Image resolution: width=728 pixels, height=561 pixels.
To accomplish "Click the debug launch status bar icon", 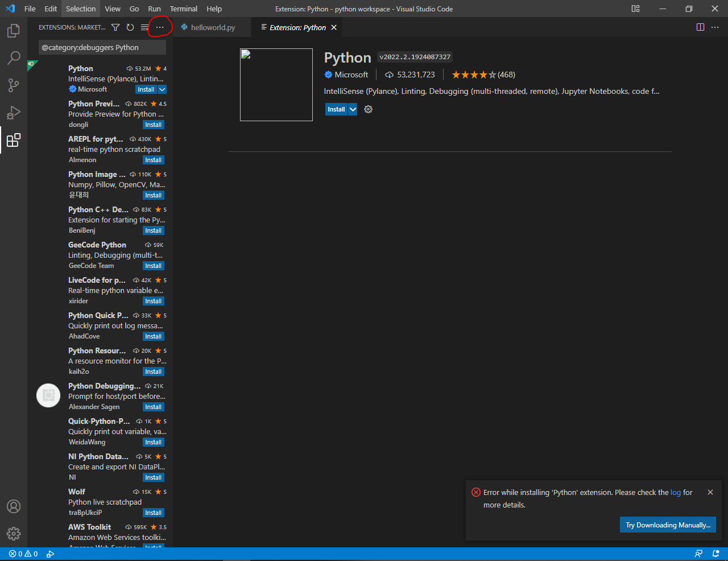I will coord(50,554).
